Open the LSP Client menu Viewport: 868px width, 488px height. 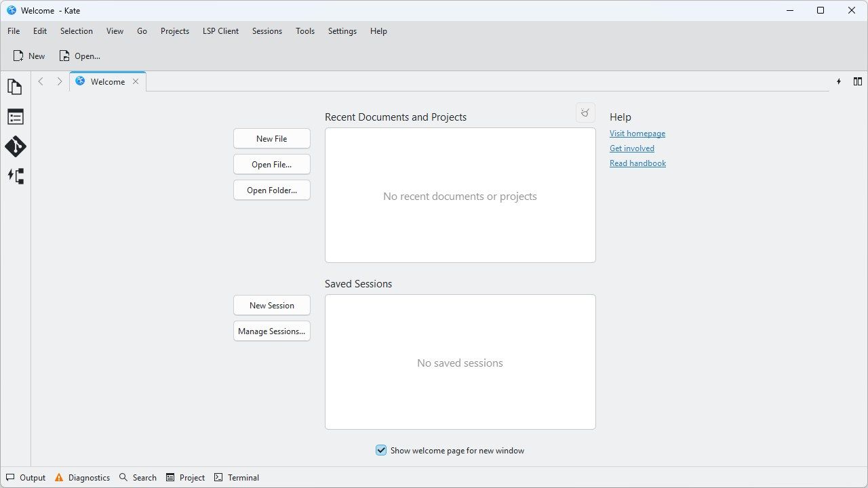coord(220,31)
